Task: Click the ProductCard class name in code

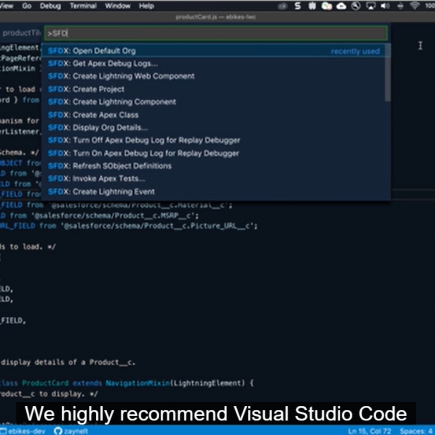Action: (45, 383)
